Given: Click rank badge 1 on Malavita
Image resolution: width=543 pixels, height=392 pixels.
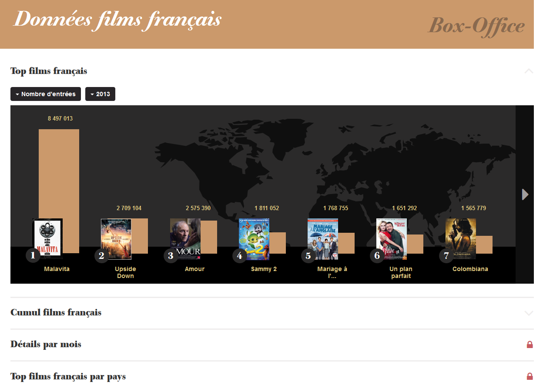Looking at the screenshot, I should 33,256.
